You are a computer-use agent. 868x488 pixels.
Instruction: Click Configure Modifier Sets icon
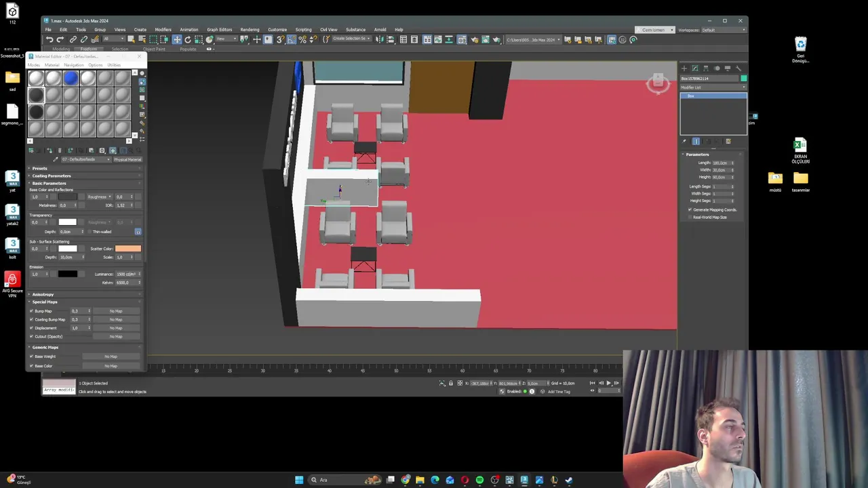[x=728, y=142]
